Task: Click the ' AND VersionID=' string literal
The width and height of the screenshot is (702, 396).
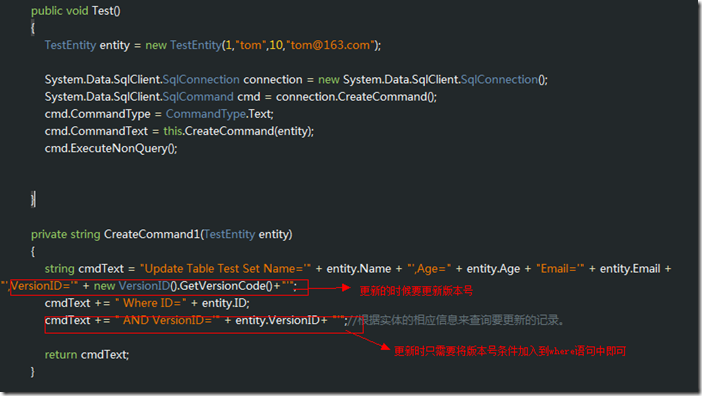Action: pyautogui.click(x=167, y=320)
